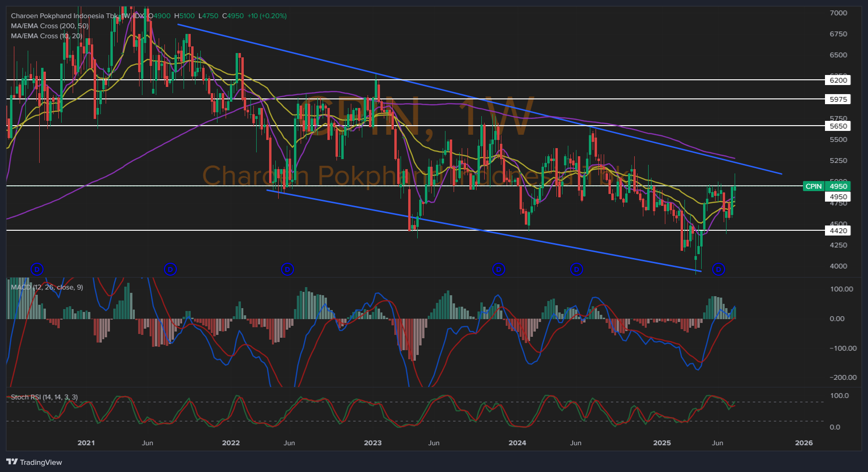Image resolution: width=868 pixels, height=472 pixels.
Task: Open the dividend marker just before 2024
Action: pyautogui.click(x=499, y=269)
